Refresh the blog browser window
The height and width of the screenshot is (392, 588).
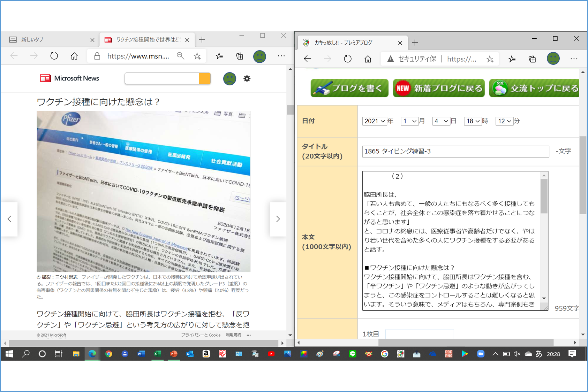348,59
